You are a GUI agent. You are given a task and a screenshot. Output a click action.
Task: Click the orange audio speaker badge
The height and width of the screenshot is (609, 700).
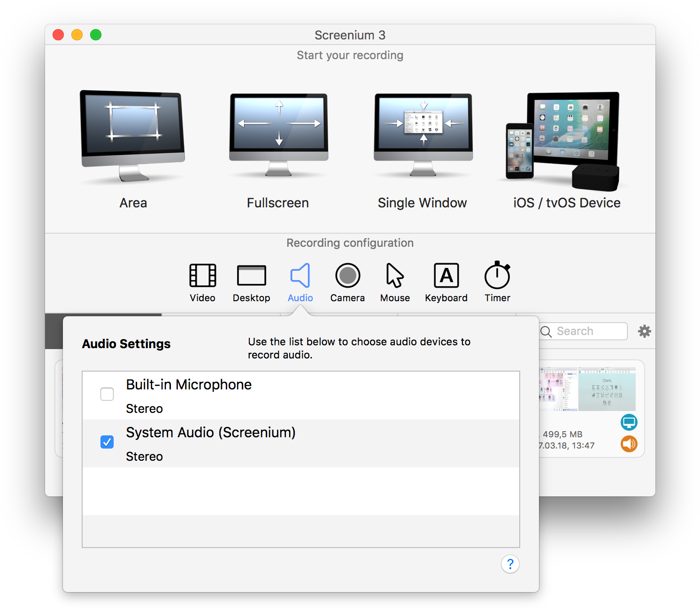tap(629, 444)
